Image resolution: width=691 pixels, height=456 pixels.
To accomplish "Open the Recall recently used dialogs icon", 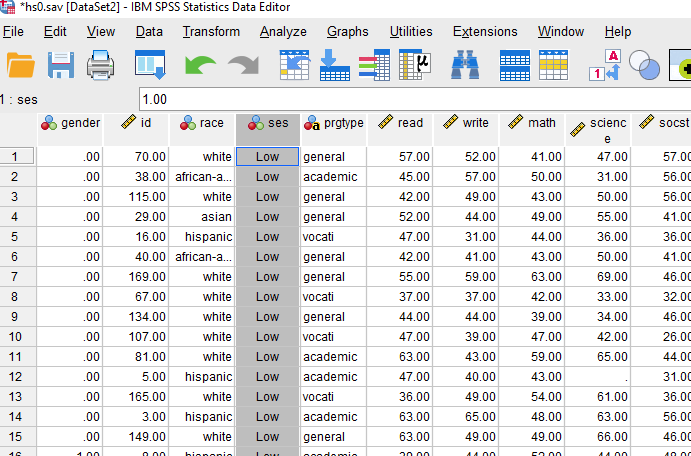I will [x=149, y=67].
